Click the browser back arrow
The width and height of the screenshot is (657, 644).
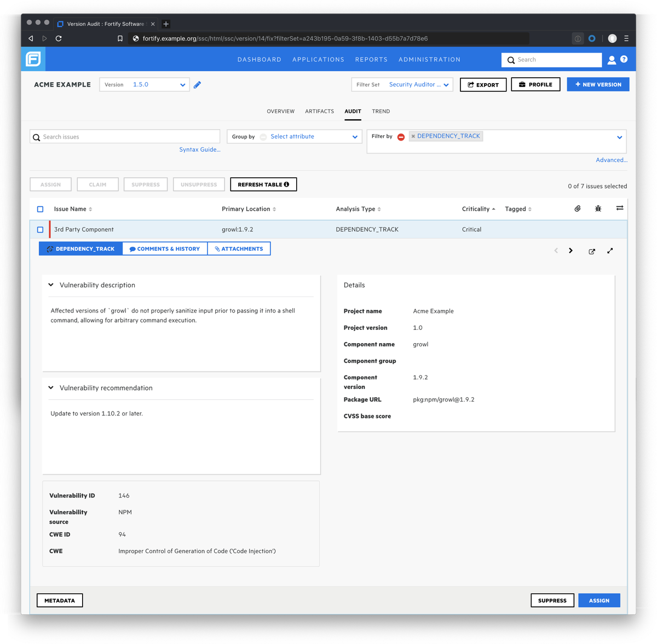pyautogui.click(x=31, y=38)
